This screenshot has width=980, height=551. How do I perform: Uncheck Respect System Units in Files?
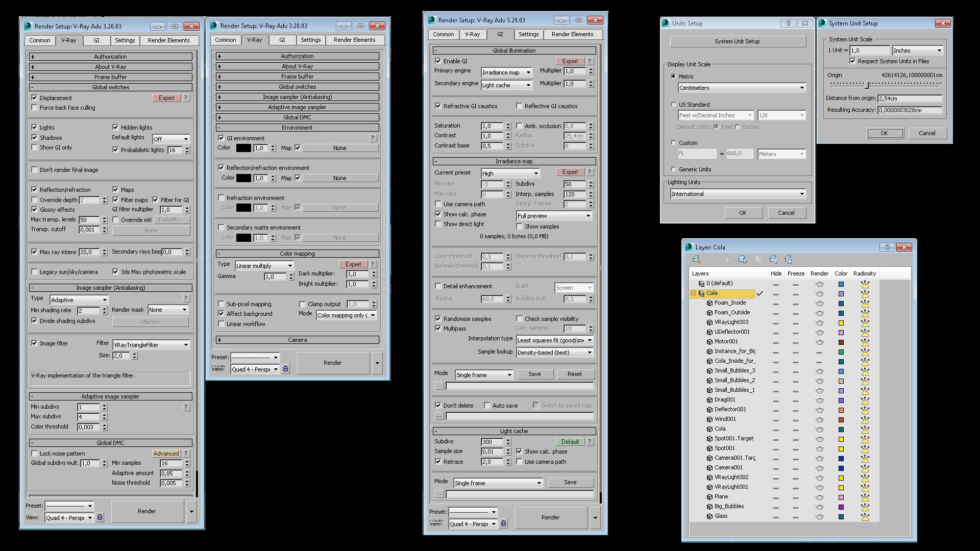852,61
